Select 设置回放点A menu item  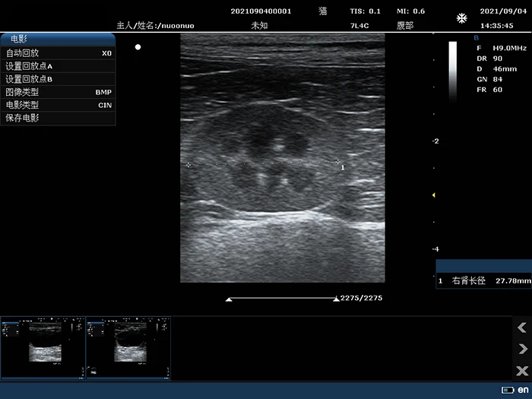pyautogui.click(x=58, y=66)
